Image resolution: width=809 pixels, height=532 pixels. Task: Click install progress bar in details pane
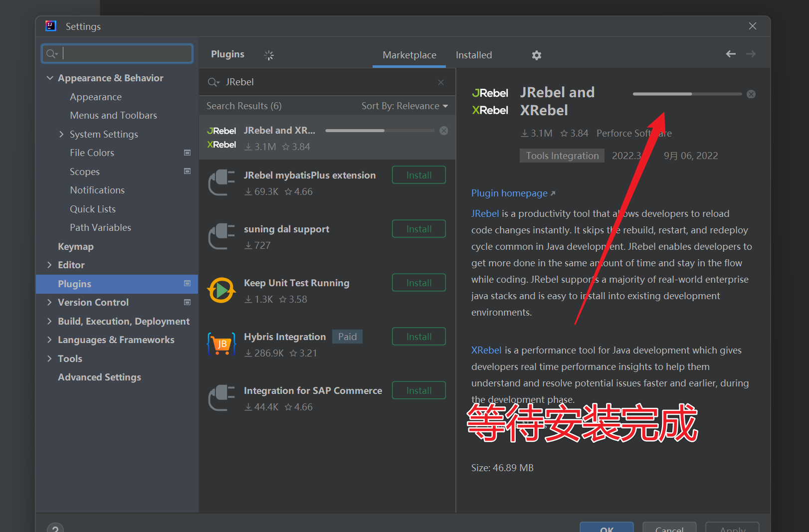[x=687, y=94]
